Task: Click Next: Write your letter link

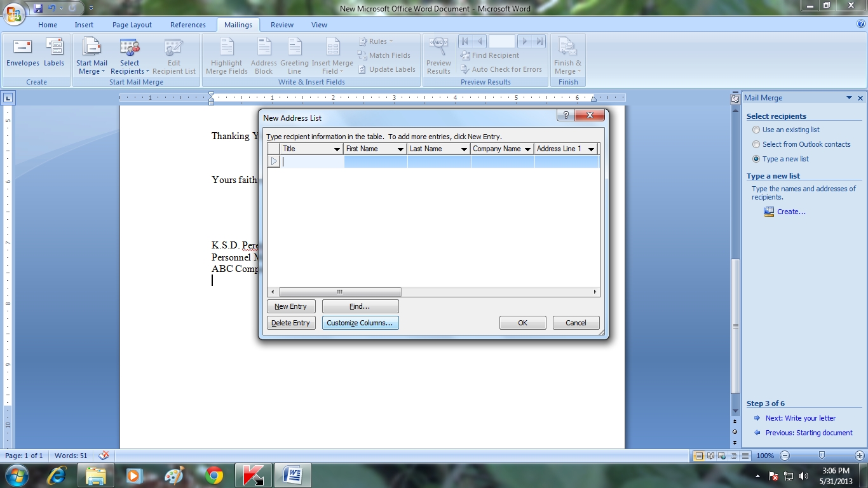Action: tap(801, 418)
